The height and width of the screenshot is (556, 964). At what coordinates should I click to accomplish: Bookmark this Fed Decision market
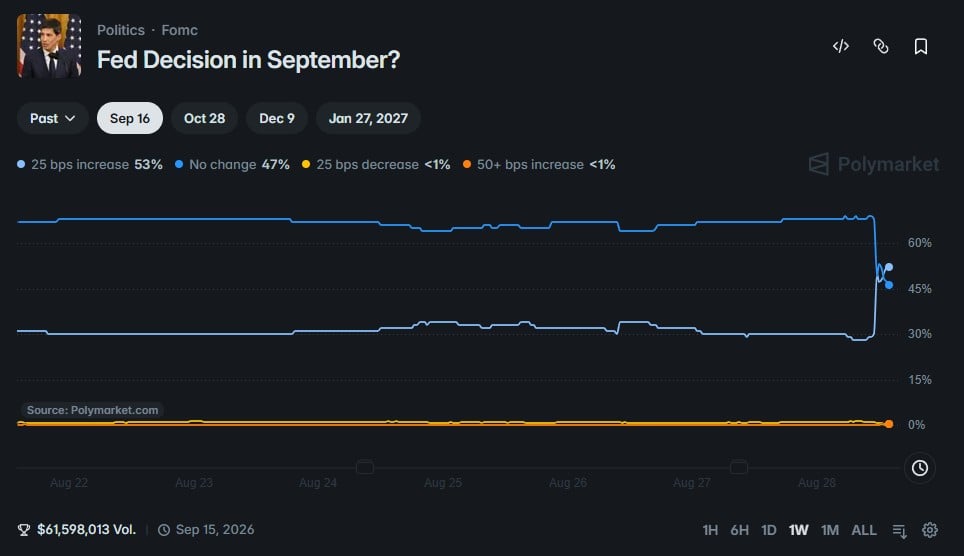point(920,46)
